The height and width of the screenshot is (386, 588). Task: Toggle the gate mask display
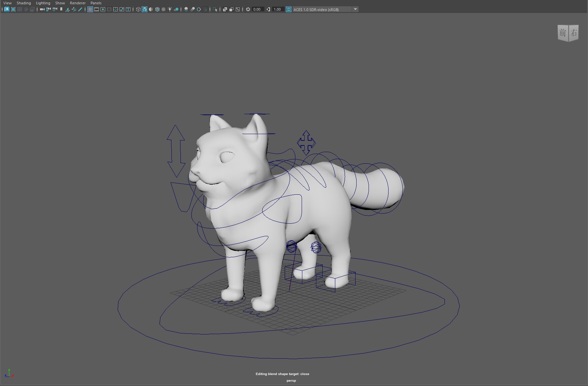tap(109, 9)
